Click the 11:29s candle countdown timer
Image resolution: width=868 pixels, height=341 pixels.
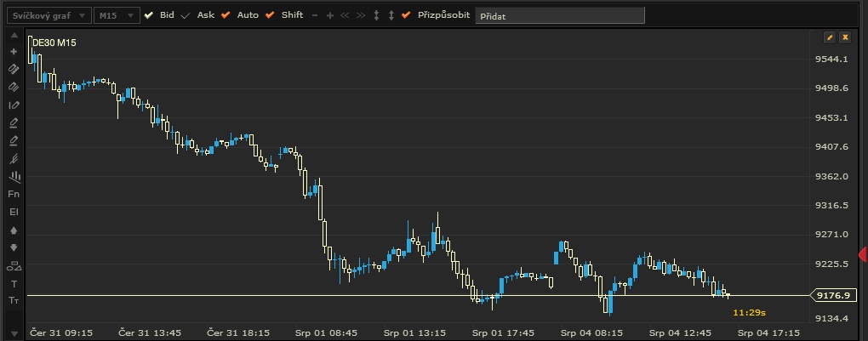(749, 313)
